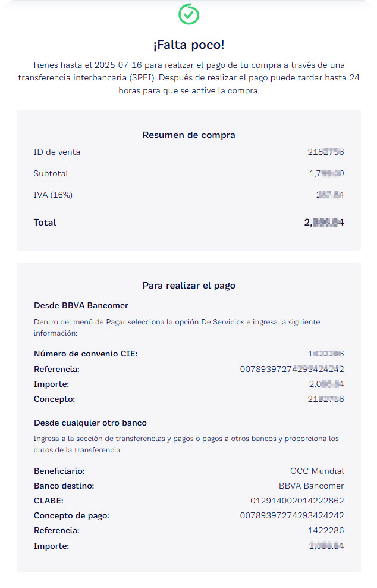Click the Subtotal amount value

coord(326,174)
